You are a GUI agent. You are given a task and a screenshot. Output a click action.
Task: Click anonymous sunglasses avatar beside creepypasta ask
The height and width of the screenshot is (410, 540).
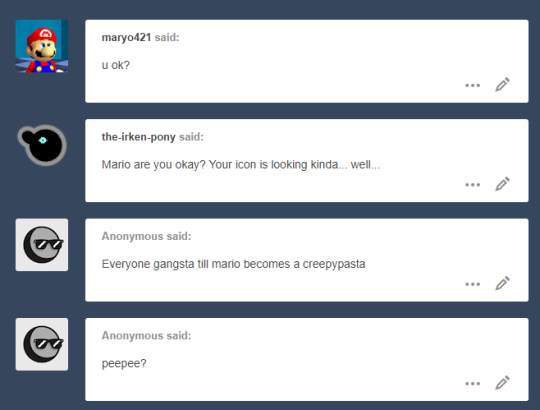[42, 245]
